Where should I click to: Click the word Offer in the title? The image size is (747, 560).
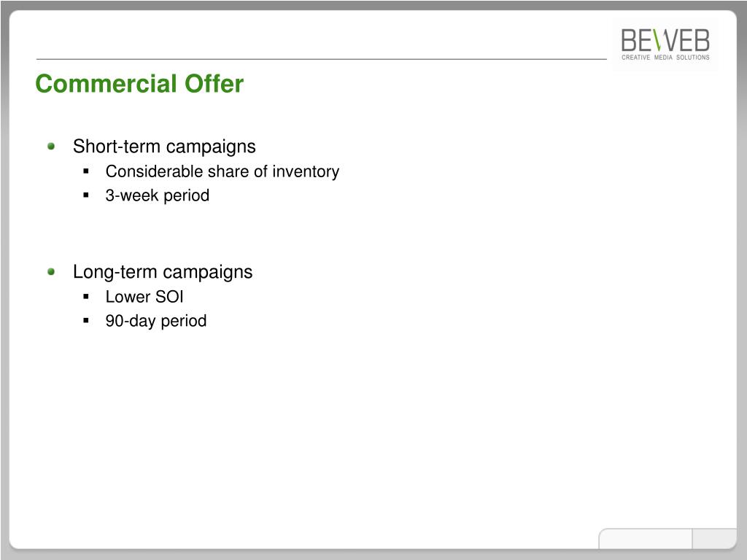[x=214, y=83]
